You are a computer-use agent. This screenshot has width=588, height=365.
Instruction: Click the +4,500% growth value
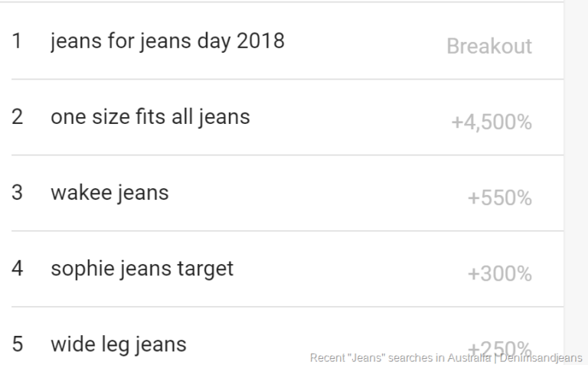coord(491,122)
